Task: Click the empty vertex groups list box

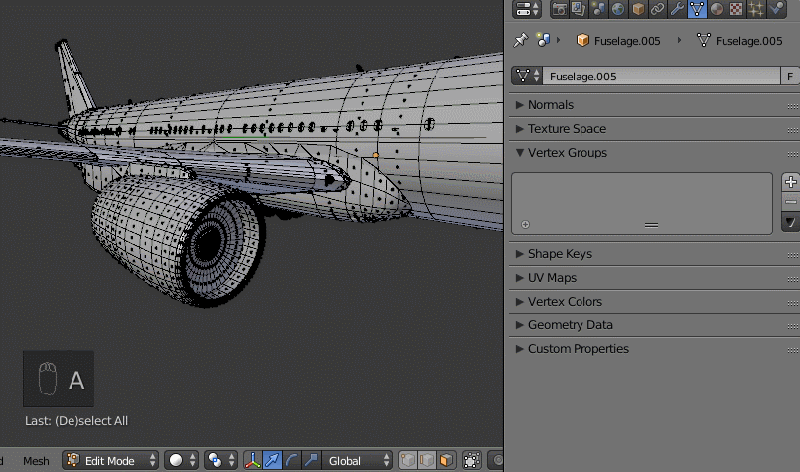Action: tap(642, 203)
